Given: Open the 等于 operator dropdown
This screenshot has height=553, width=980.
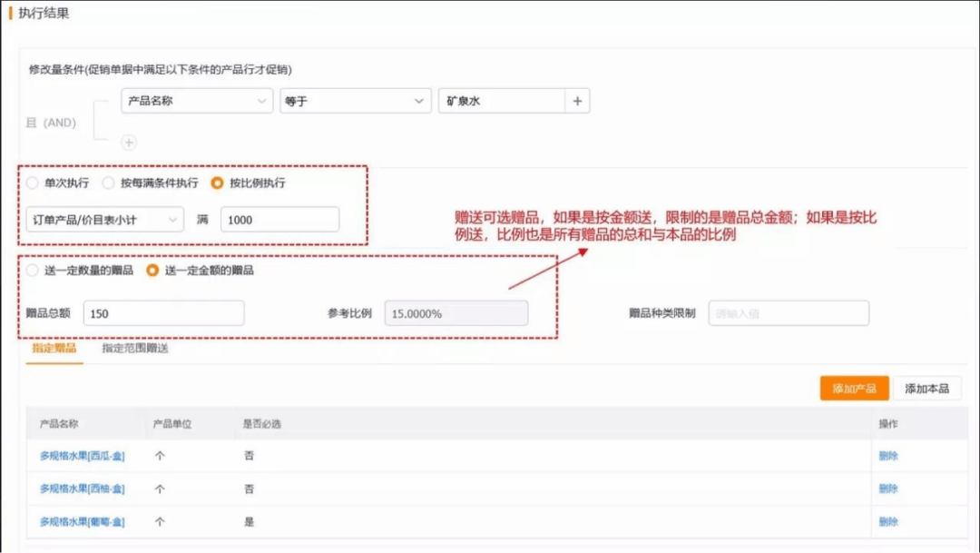Looking at the screenshot, I should pos(355,101).
